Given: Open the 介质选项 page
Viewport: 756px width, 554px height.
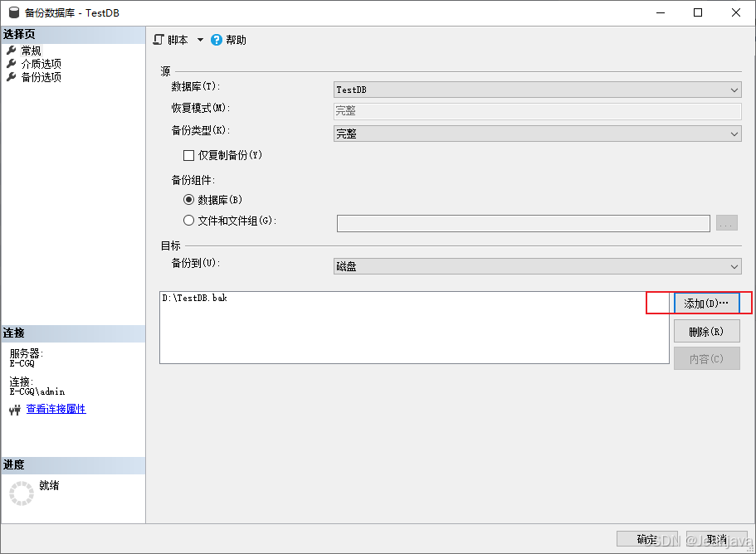Looking at the screenshot, I should [x=41, y=64].
